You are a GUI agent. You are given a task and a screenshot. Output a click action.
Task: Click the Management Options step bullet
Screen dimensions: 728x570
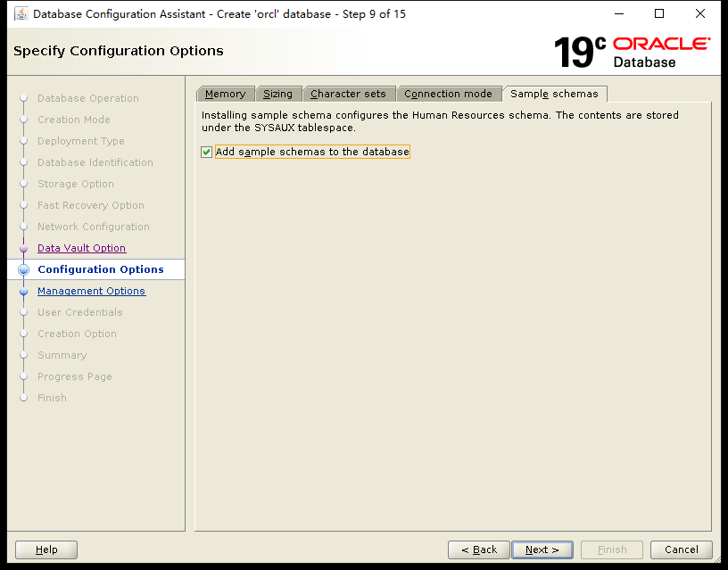[24, 291]
